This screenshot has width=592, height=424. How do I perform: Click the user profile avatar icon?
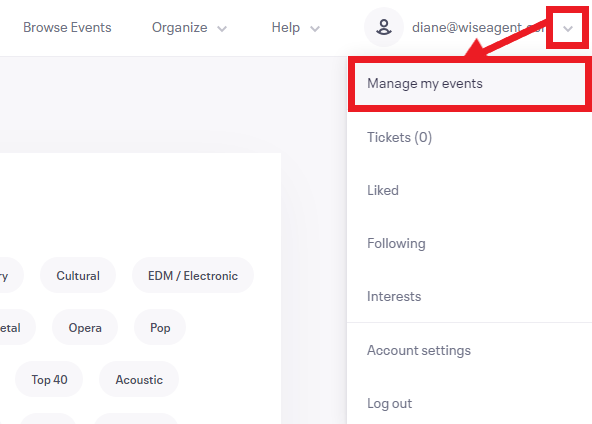(384, 27)
